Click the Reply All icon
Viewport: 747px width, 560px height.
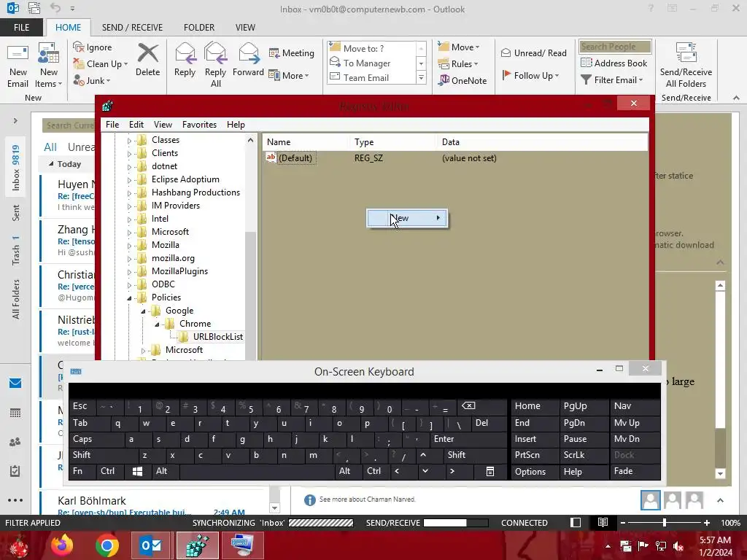215,65
